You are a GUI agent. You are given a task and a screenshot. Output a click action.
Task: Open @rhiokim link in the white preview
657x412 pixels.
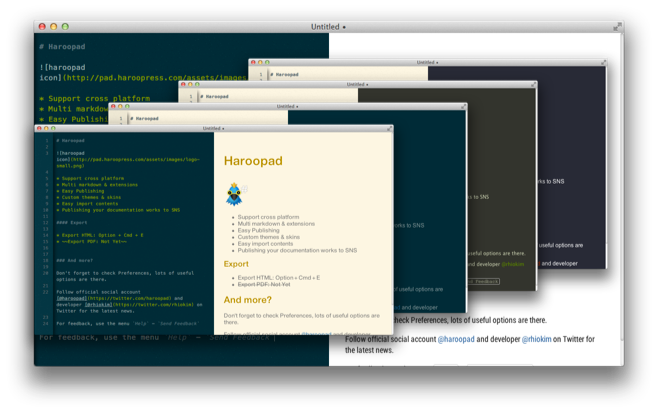point(537,340)
